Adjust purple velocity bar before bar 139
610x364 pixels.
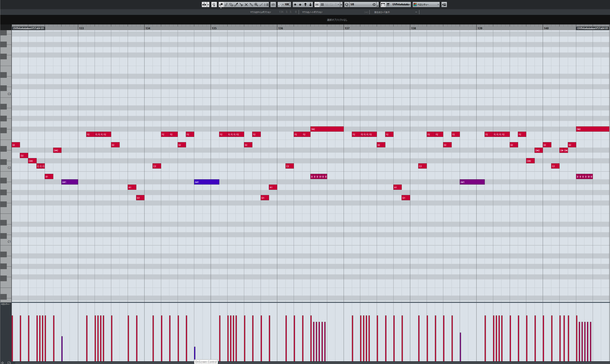coord(461,347)
